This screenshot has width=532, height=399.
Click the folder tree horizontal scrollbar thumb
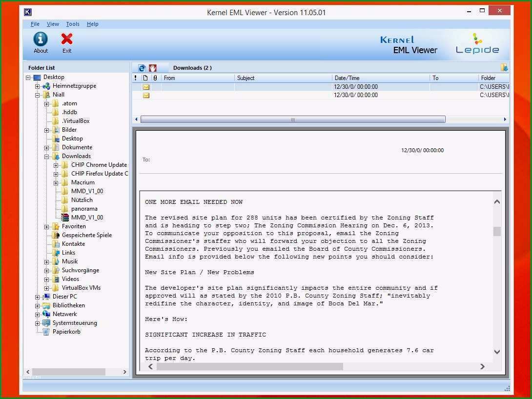coord(69,372)
